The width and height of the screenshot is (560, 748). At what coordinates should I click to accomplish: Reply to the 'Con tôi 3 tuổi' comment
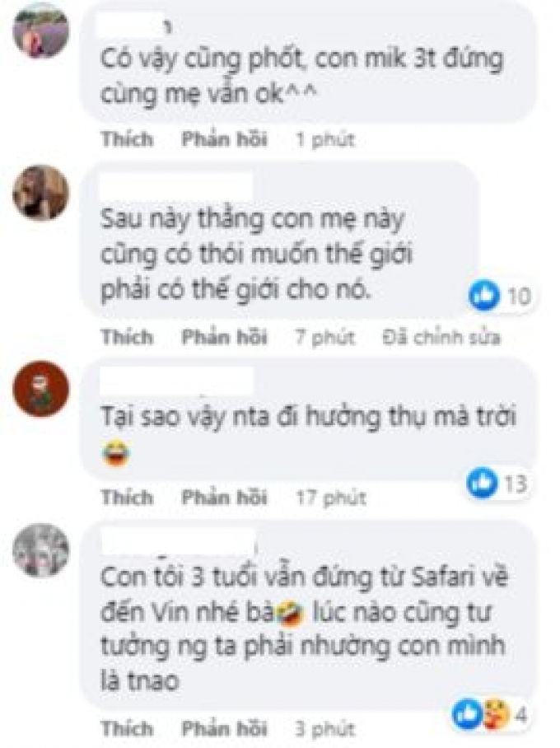pyautogui.click(x=224, y=728)
